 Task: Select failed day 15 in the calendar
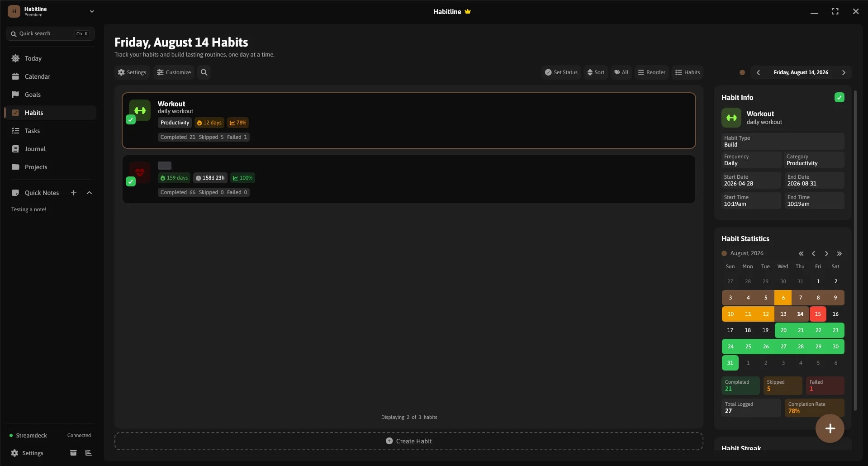818,314
